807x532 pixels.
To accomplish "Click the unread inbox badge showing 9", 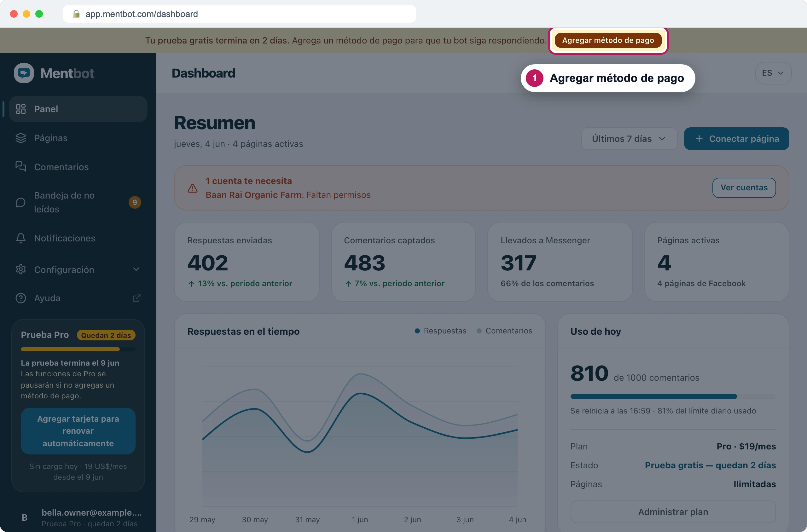I will [135, 202].
